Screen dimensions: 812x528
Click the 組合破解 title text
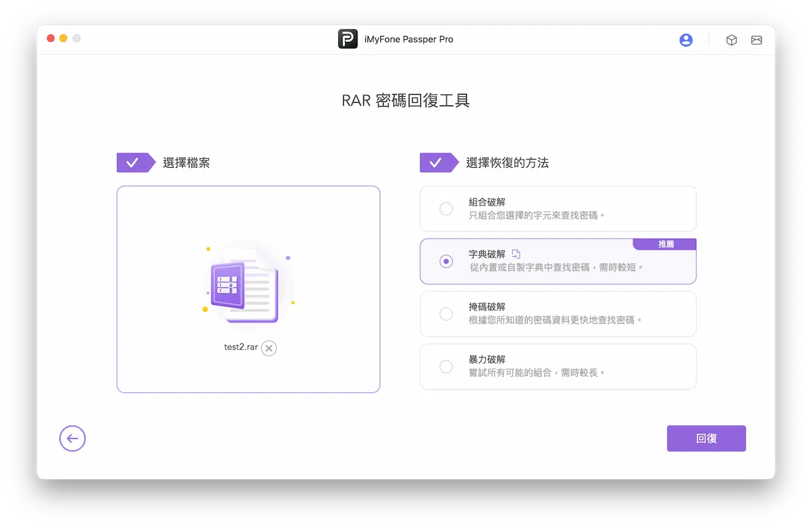tap(487, 202)
